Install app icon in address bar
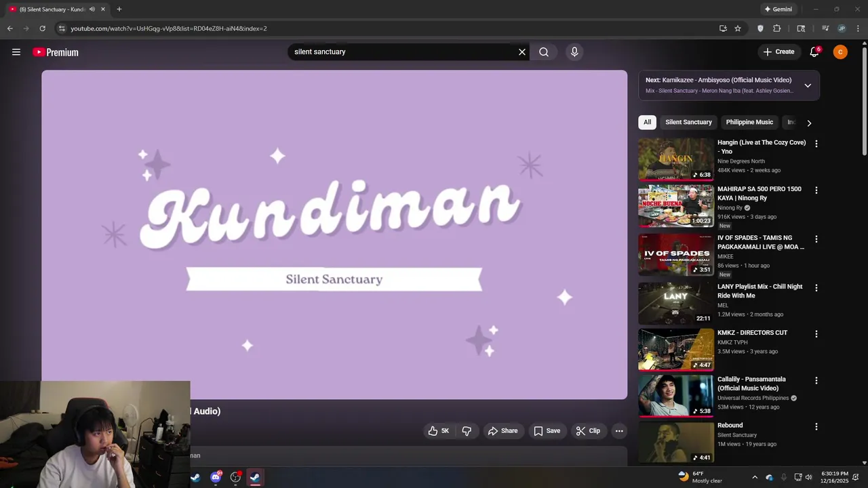868x488 pixels. click(x=723, y=28)
